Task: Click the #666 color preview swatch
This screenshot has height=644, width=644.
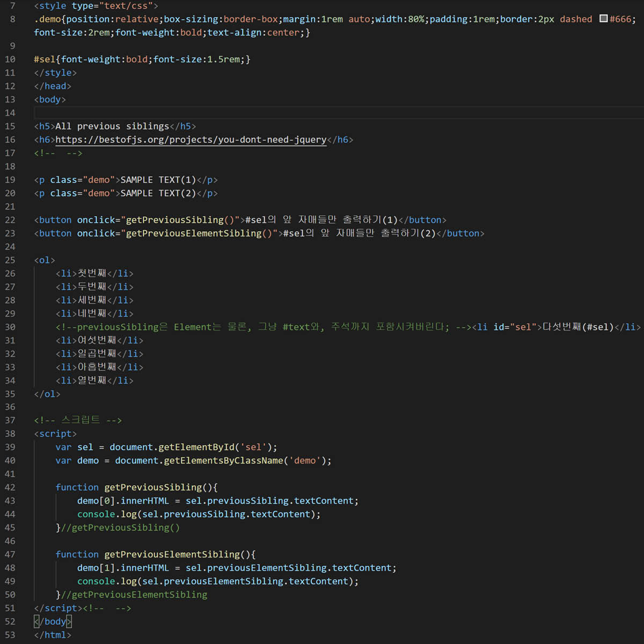Action: point(603,19)
